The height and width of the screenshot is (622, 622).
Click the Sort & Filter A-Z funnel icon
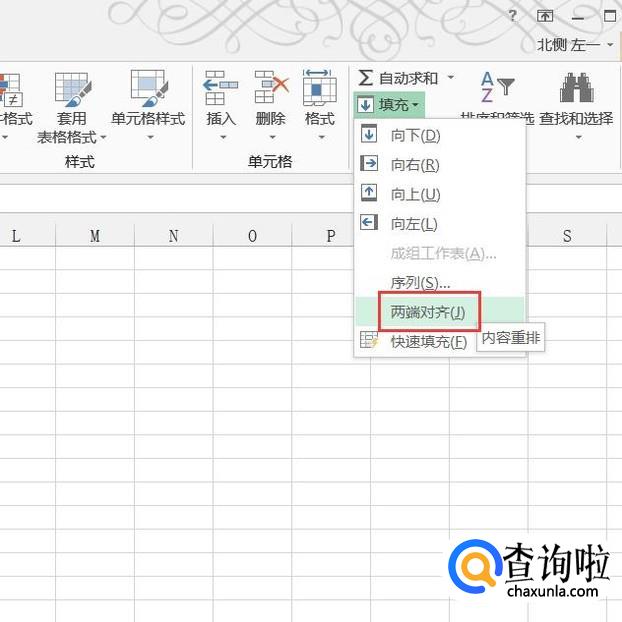(x=497, y=87)
